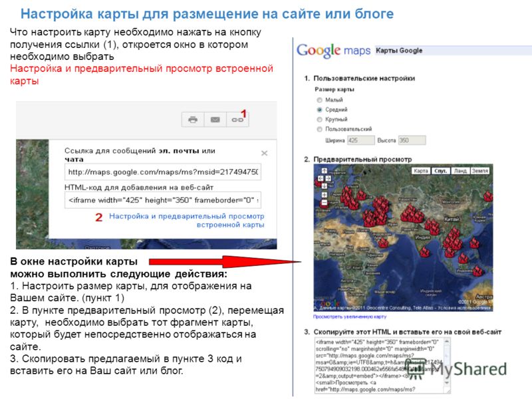Switch the preview to Спут. view

(x=441, y=171)
